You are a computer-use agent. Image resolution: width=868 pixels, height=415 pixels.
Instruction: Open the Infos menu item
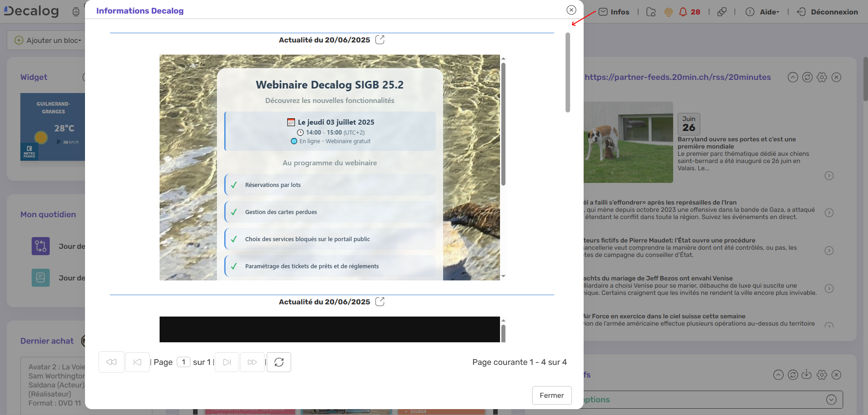click(x=614, y=12)
